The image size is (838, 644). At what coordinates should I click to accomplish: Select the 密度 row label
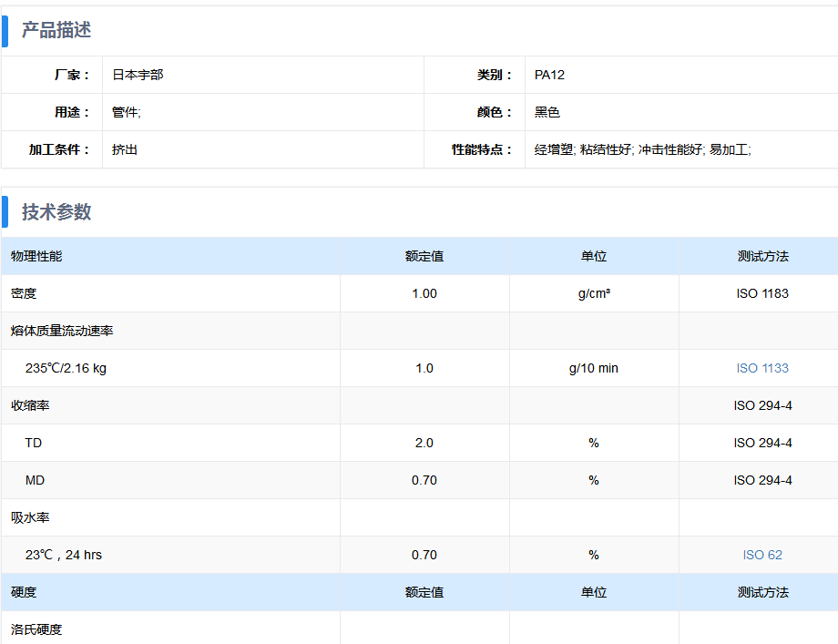24,293
